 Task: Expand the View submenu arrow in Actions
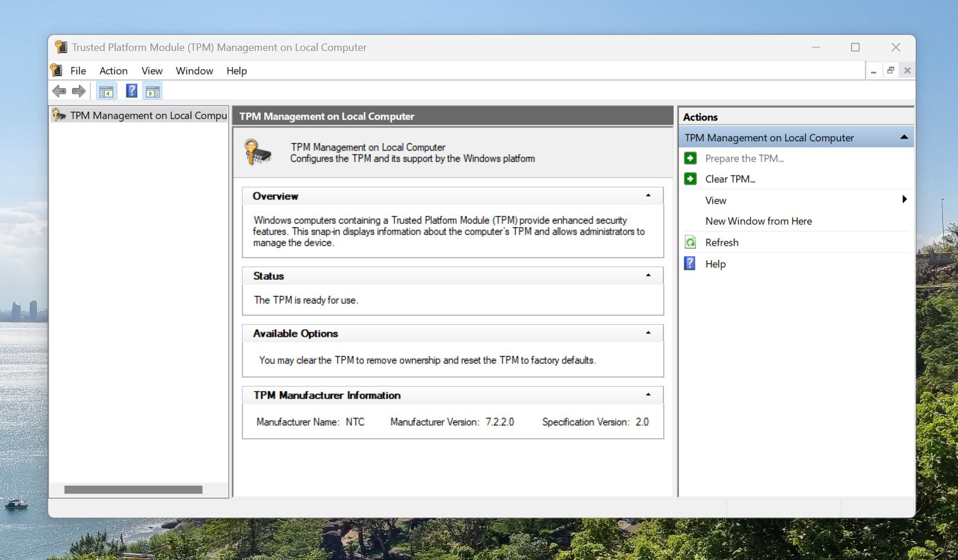click(x=904, y=200)
